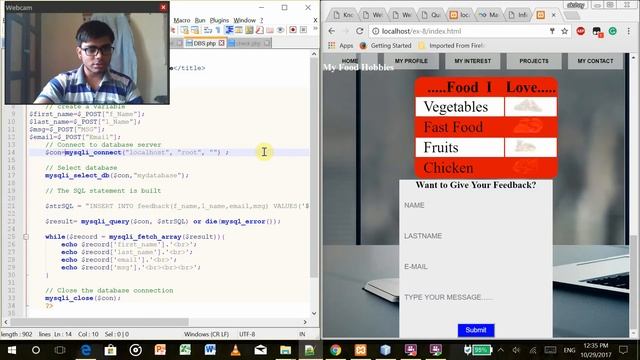The width and height of the screenshot is (640, 360).
Task: Open the Action Center notifications icon
Action: [623, 350]
